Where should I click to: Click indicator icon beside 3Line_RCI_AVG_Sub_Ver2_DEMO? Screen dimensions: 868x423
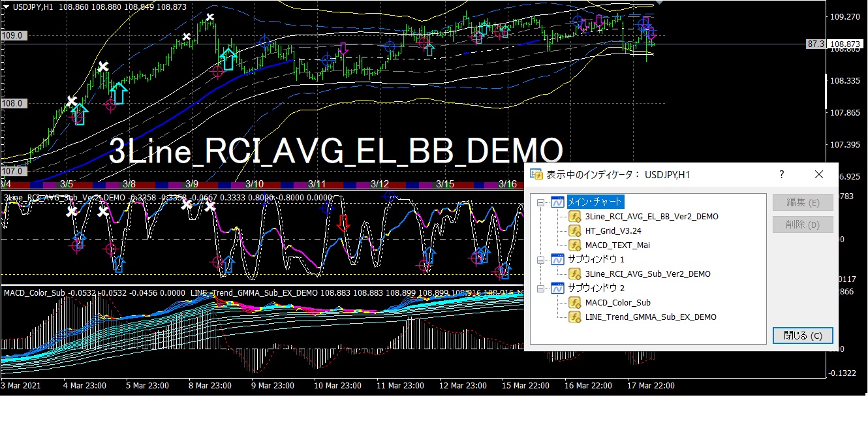tap(575, 274)
